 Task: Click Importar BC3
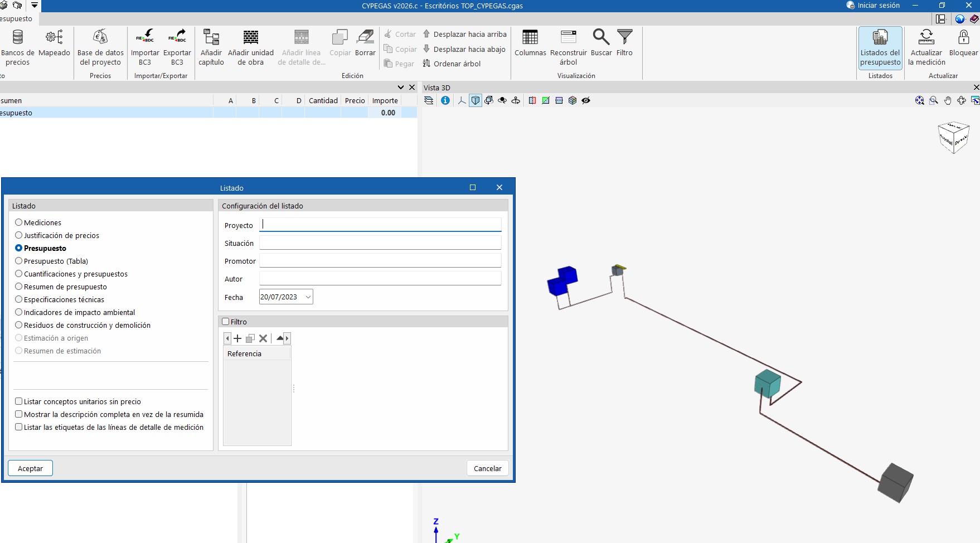point(145,47)
